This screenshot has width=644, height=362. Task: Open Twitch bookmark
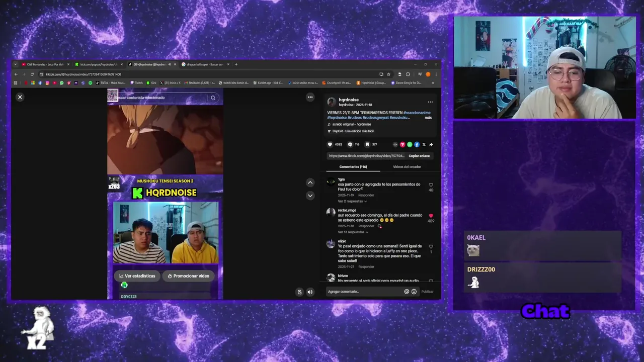click(x=137, y=83)
